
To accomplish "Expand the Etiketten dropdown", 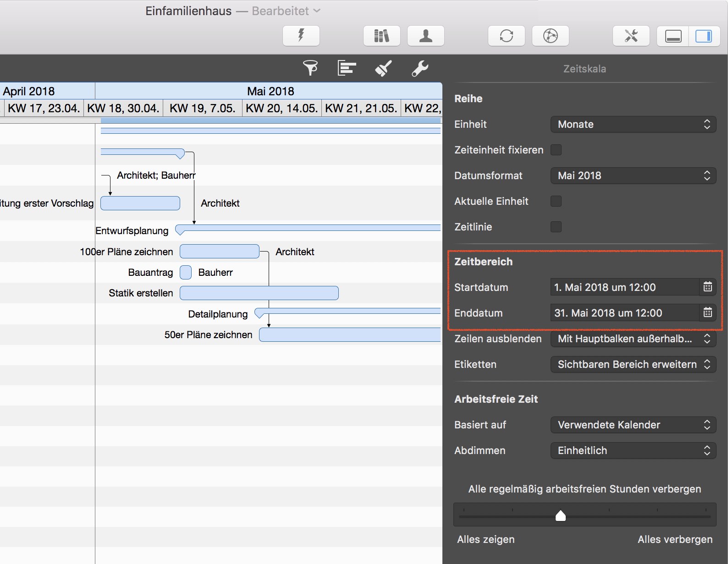I will (x=633, y=364).
